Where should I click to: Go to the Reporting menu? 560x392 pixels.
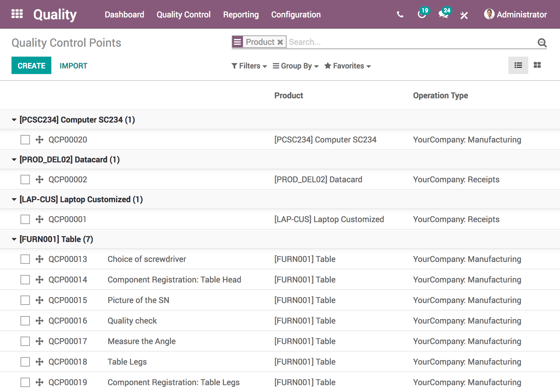241,14
